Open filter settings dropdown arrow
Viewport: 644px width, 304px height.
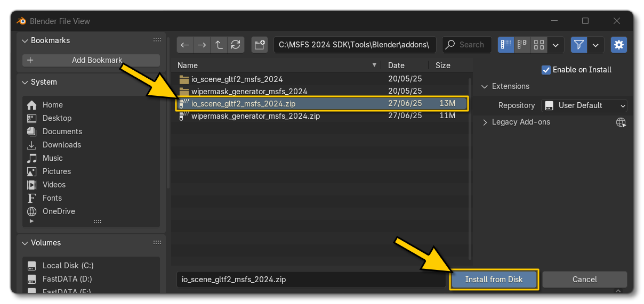click(595, 45)
